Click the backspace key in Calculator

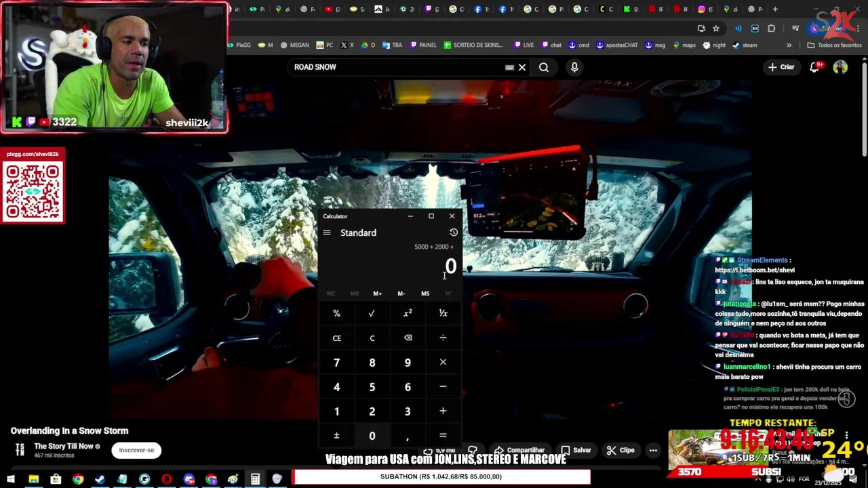(x=408, y=338)
